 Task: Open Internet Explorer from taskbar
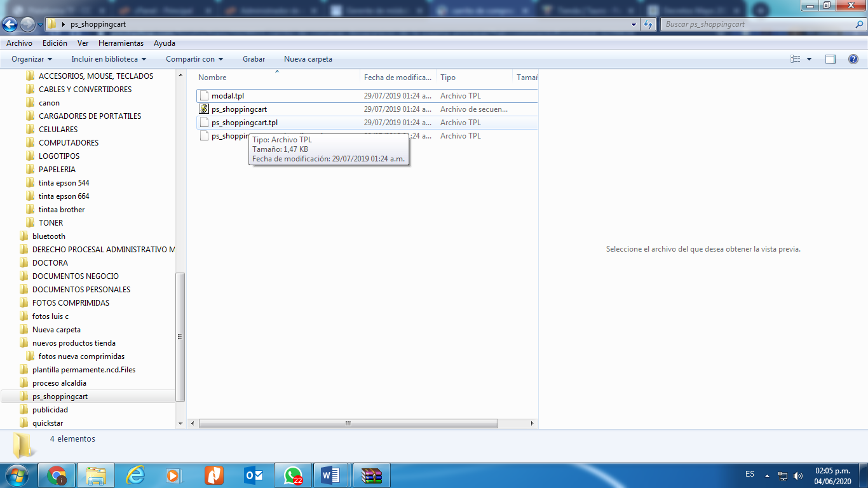(x=135, y=475)
